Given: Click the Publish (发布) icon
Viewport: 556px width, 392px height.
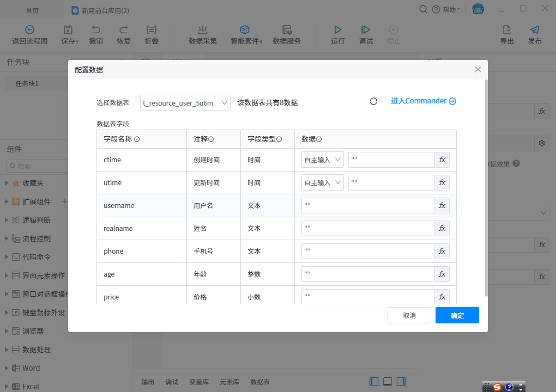Looking at the screenshot, I should (x=535, y=34).
